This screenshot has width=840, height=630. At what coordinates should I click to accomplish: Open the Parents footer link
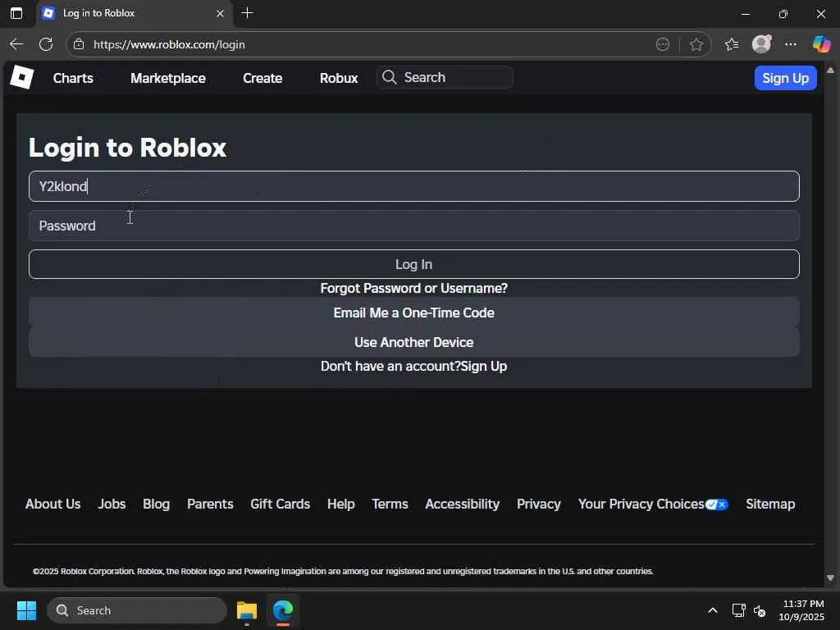[x=210, y=504]
